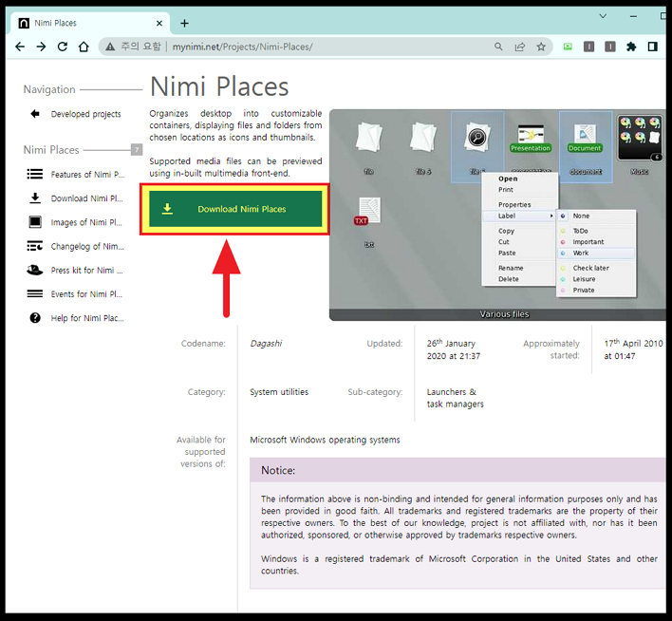Open the Developed projects link
Image resolution: width=672 pixels, height=621 pixels.
pyautogui.click(x=85, y=114)
